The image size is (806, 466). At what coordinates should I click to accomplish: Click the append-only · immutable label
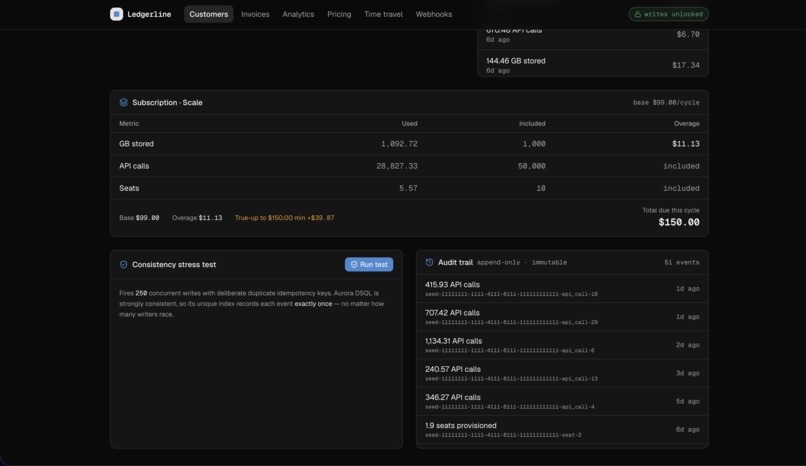coord(522,263)
